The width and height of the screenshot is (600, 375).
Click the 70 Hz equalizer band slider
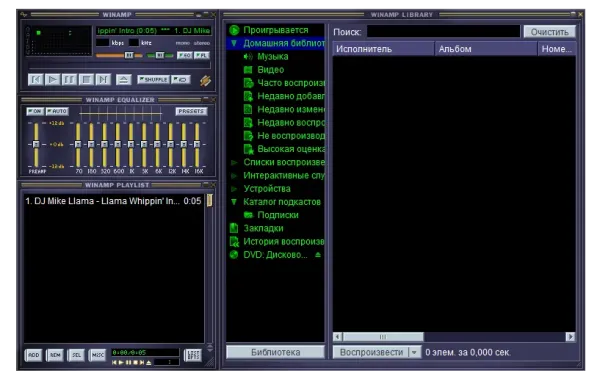[78, 144]
